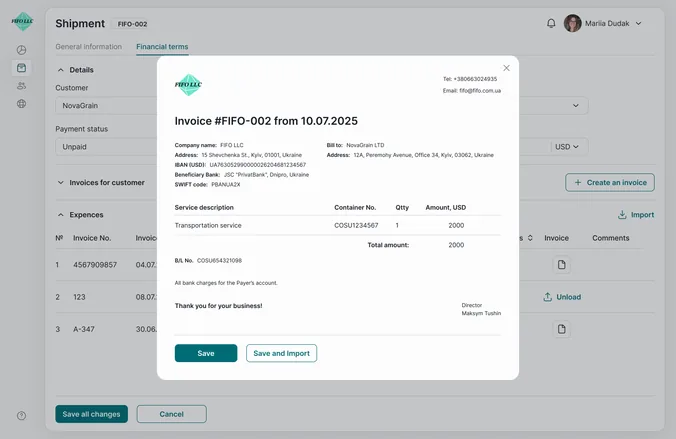Viewport: 676px width, 439px height.
Task: Switch to the General information tab
Action: 88,47
